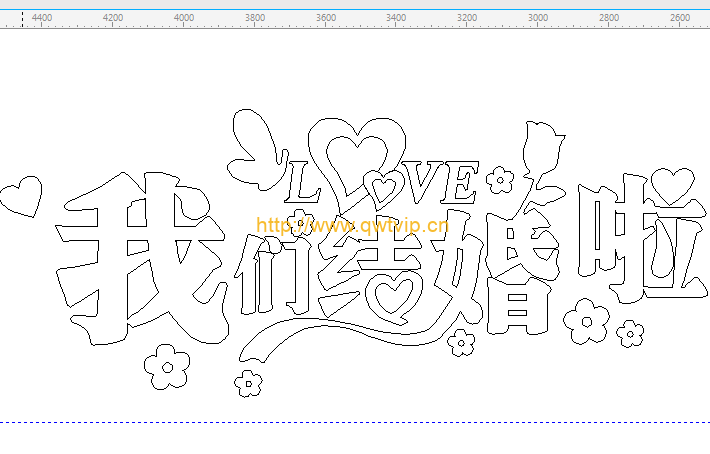Click the 4400 mark on the ruler
The width and height of the screenshot is (710, 454).
tap(42, 18)
